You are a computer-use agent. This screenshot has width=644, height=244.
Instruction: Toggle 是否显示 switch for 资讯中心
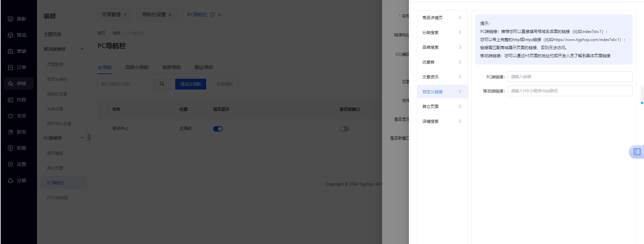218,129
